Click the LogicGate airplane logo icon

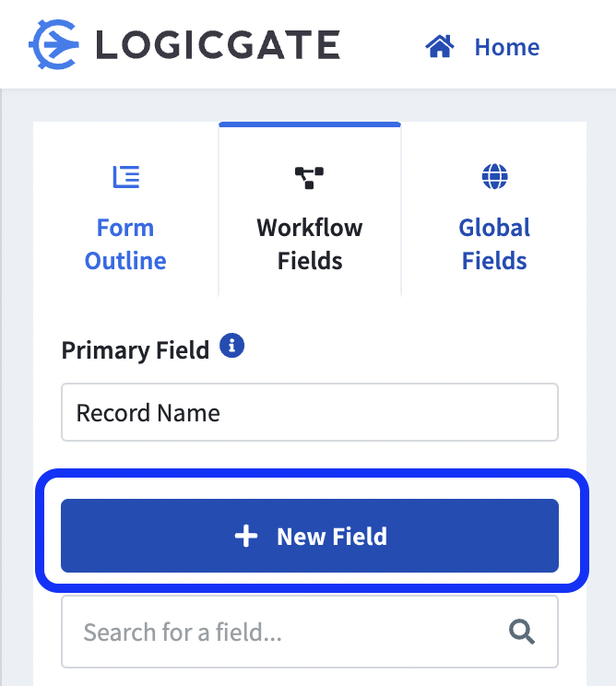pyautogui.click(x=53, y=44)
